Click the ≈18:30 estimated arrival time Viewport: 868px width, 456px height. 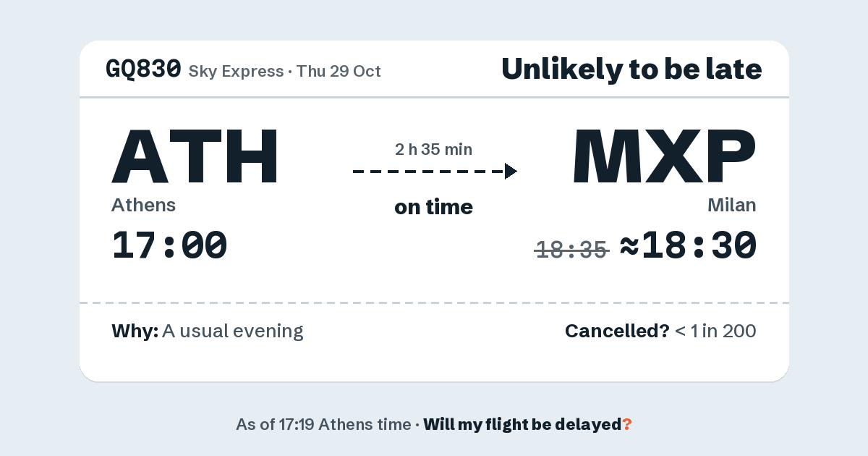[689, 245]
